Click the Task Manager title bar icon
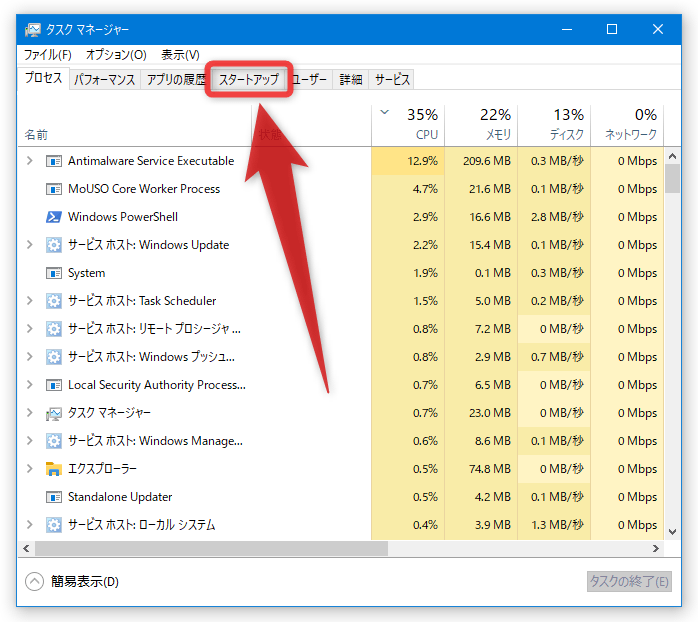The height and width of the screenshot is (622, 698). 32,30
